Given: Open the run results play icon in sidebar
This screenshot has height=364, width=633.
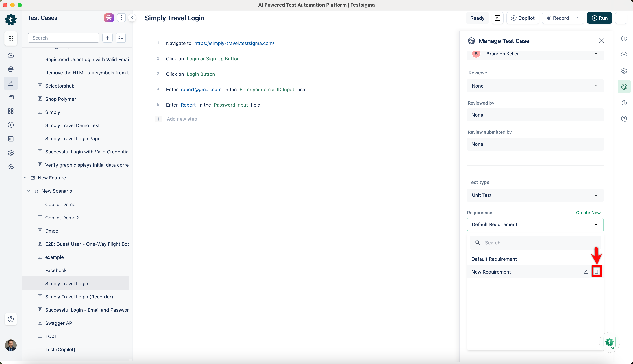Looking at the screenshot, I should (11, 125).
